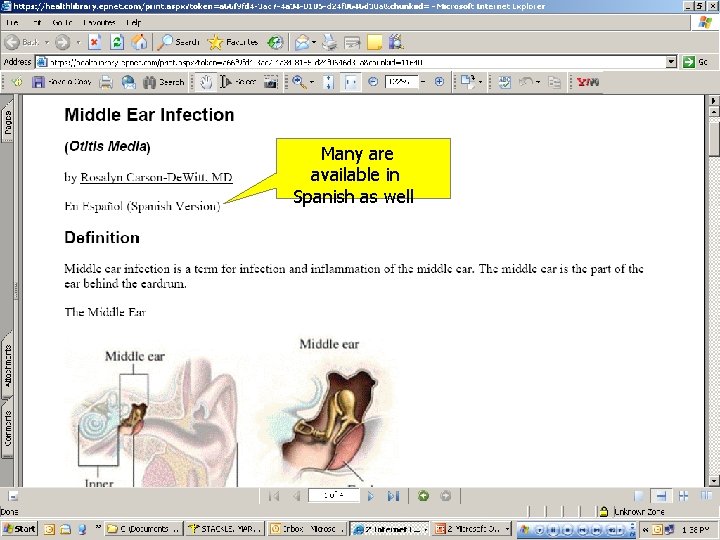Open the Address bar dropdown arrow

[671, 62]
